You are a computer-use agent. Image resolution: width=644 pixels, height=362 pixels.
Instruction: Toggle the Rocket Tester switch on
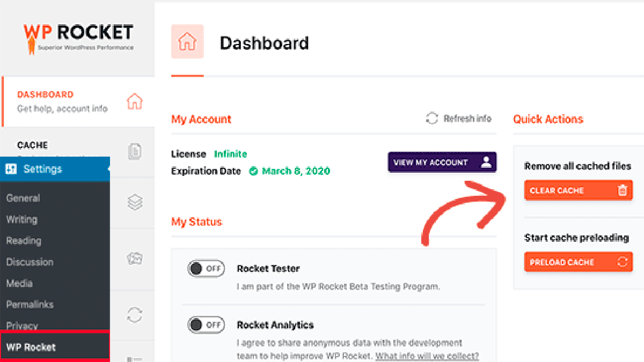tap(206, 269)
